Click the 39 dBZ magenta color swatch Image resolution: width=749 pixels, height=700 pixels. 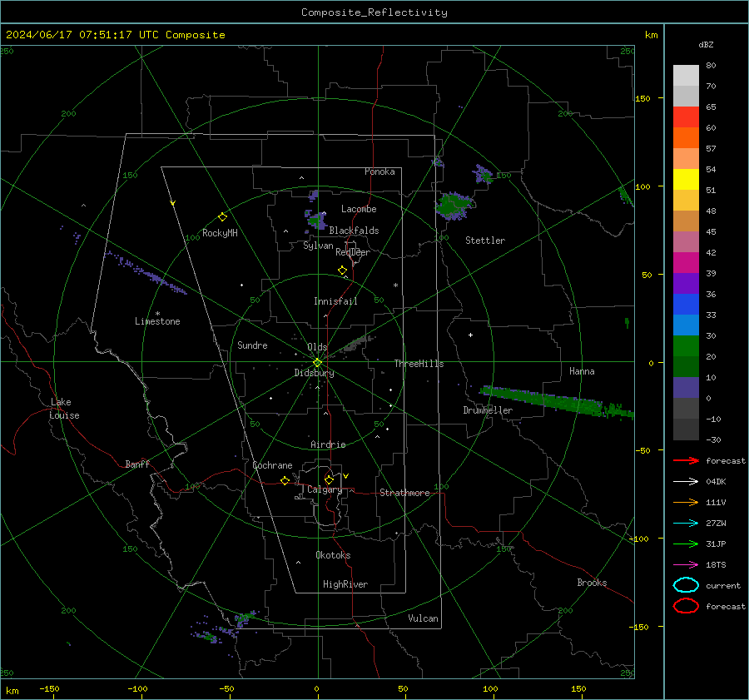click(x=686, y=262)
